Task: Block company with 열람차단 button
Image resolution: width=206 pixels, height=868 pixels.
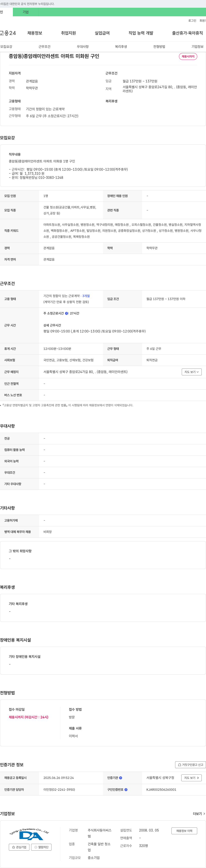Action: click(41, 847)
